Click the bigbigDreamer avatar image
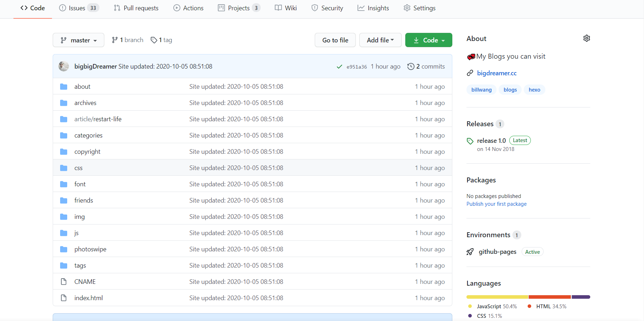This screenshot has width=644, height=321. pyautogui.click(x=64, y=66)
